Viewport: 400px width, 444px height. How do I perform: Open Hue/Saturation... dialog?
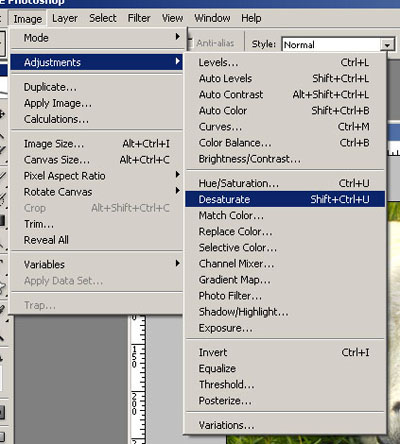tap(285, 183)
